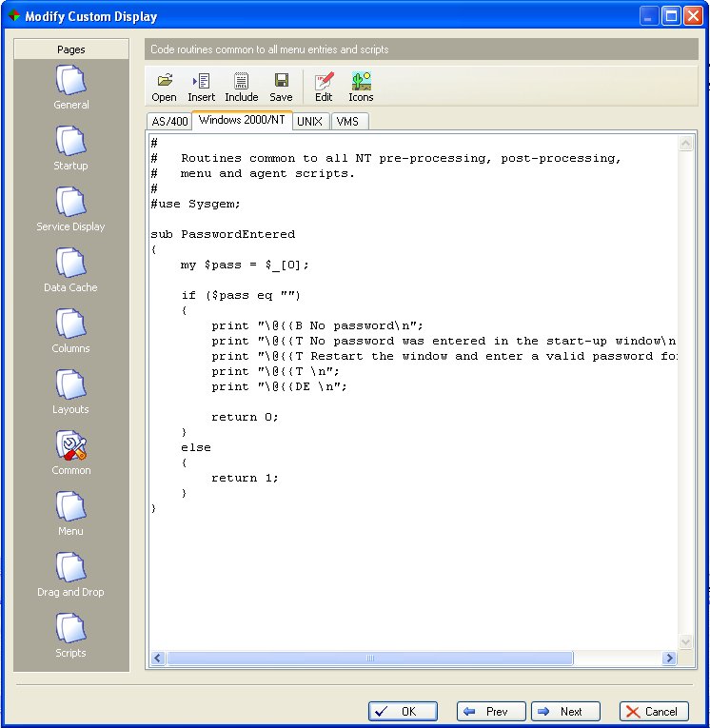This screenshot has height=728, width=710.
Task: Click the horizontal scrollbar right arrow
Action: [x=670, y=659]
